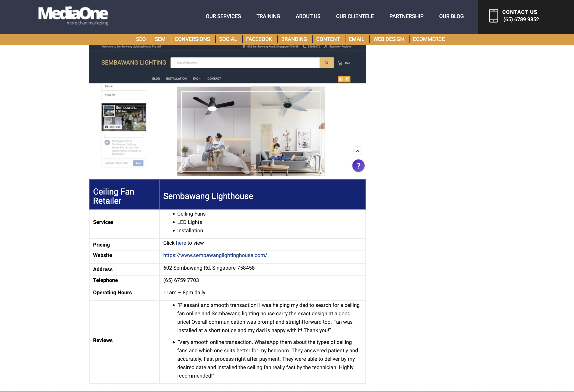
Task: Click the Installation bullet item
Action: point(190,231)
